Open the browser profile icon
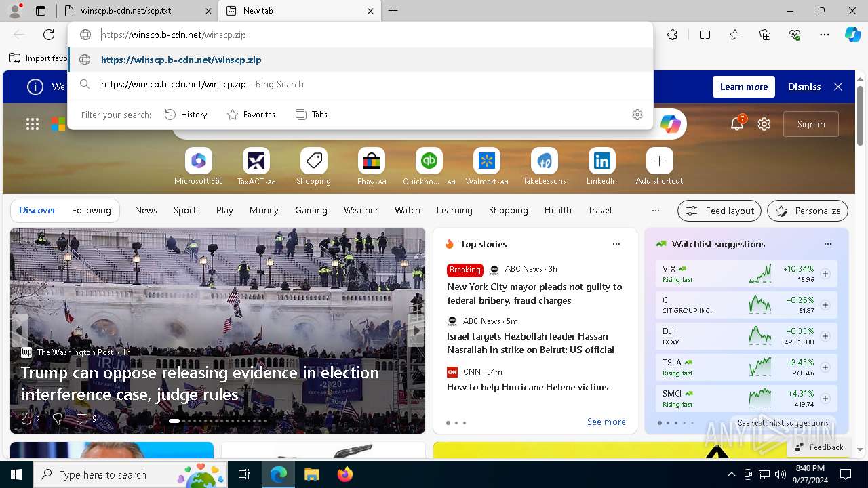Viewport: 868px width, 488px height. (x=14, y=11)
